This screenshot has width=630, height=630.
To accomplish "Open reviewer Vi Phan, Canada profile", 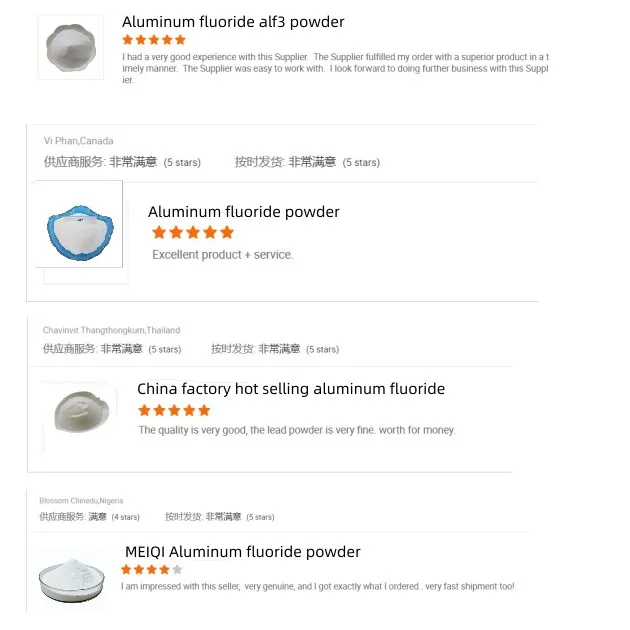I will pos(79,141).
